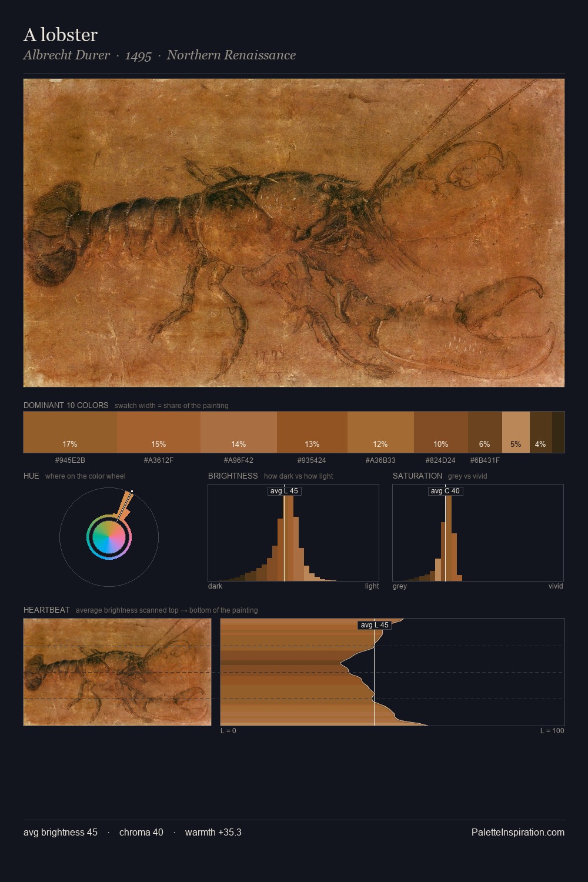Select the 12% palette swatch
Image resolution: width=588 pixels, height=882 pixels.
[380, 432]
